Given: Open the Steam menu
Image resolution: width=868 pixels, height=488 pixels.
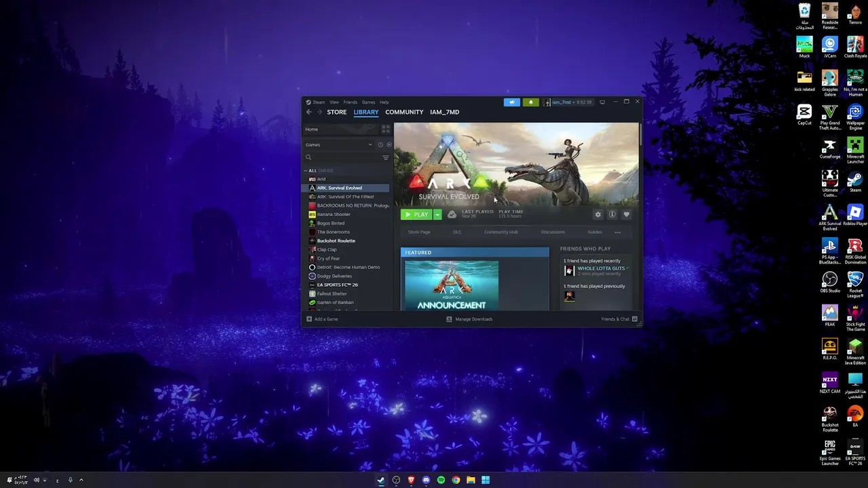Looking at the screenshot, I should pyautogui.click(x=318, y=102).
